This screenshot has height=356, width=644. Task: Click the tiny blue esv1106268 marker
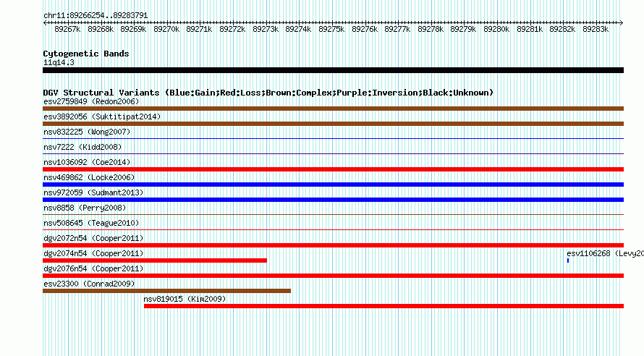tap(568, 260)
